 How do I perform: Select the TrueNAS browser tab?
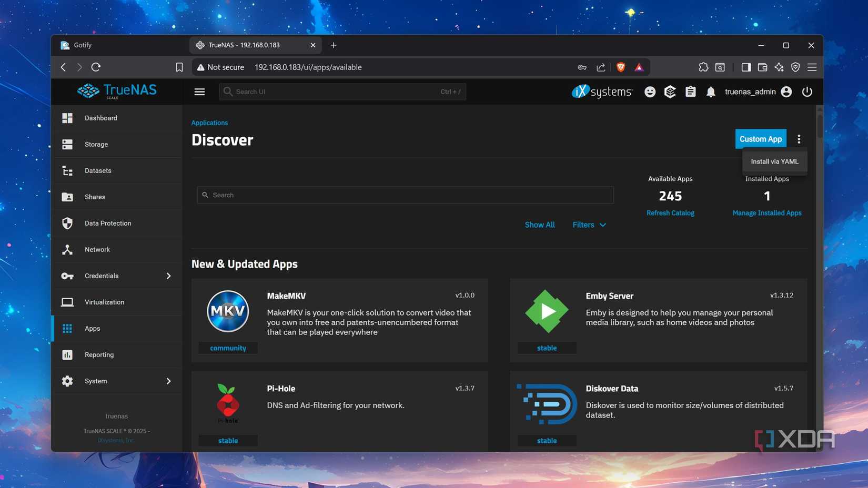(x=255, y=45)
